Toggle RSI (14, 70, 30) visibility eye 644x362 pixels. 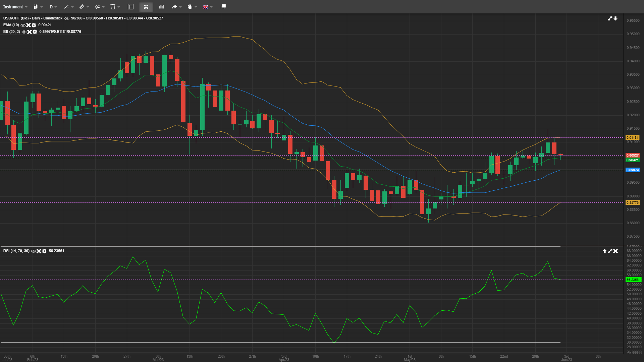click(x=33, y=251)
